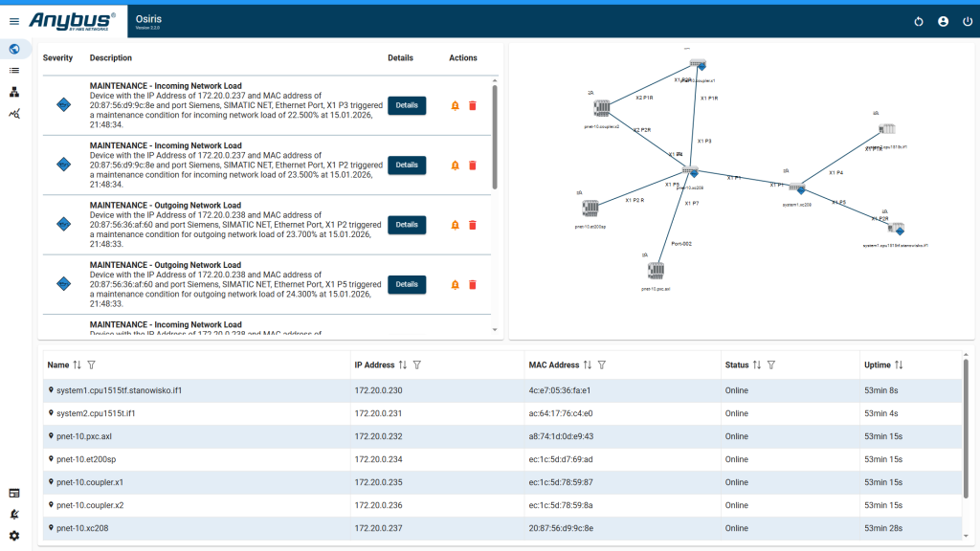Screen dimensions: 980x551
Task: Open the alarm bell icon in lower sidebar
Action: [13, 514]
